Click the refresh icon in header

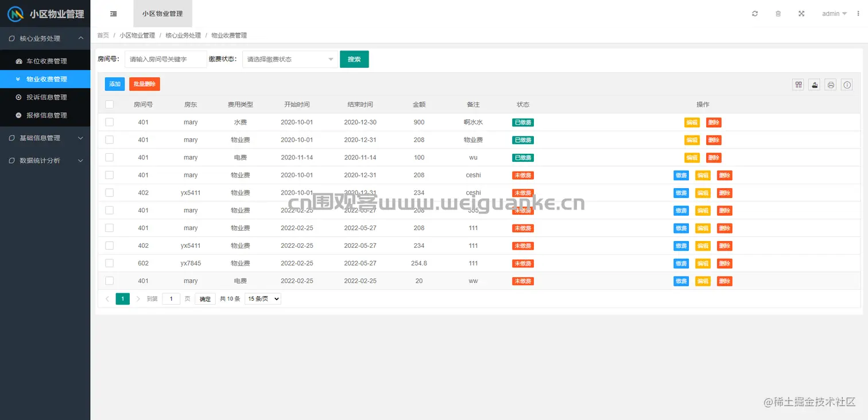coord(755,14)
